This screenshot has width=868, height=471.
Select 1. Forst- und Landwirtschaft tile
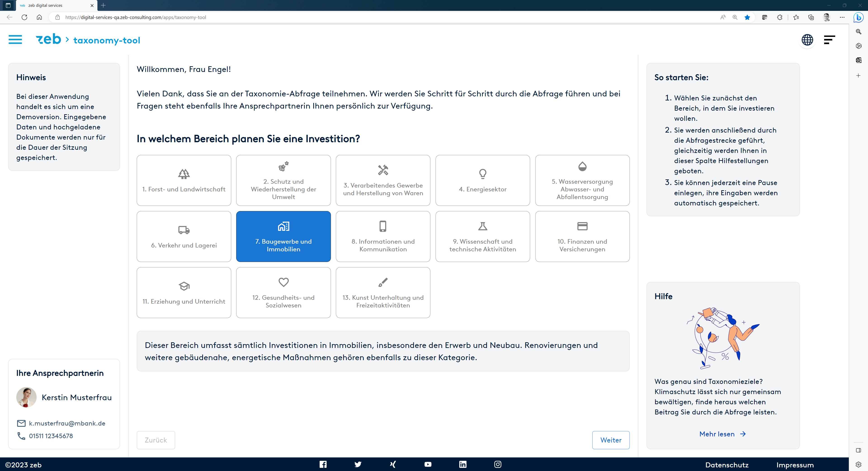(184, 180)
